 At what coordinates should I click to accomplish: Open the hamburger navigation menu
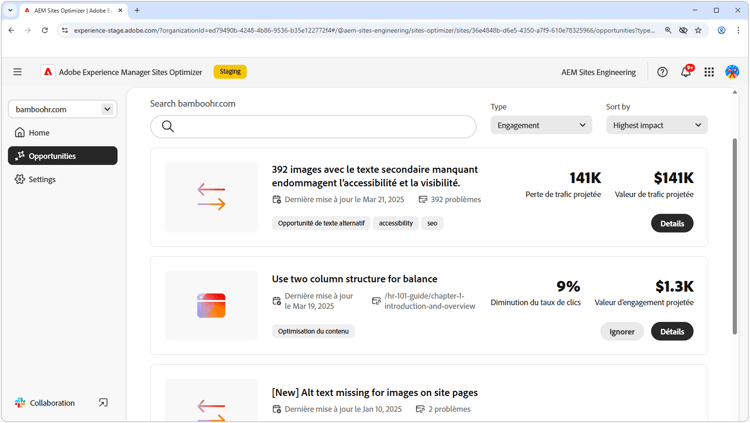pos(17,72)
